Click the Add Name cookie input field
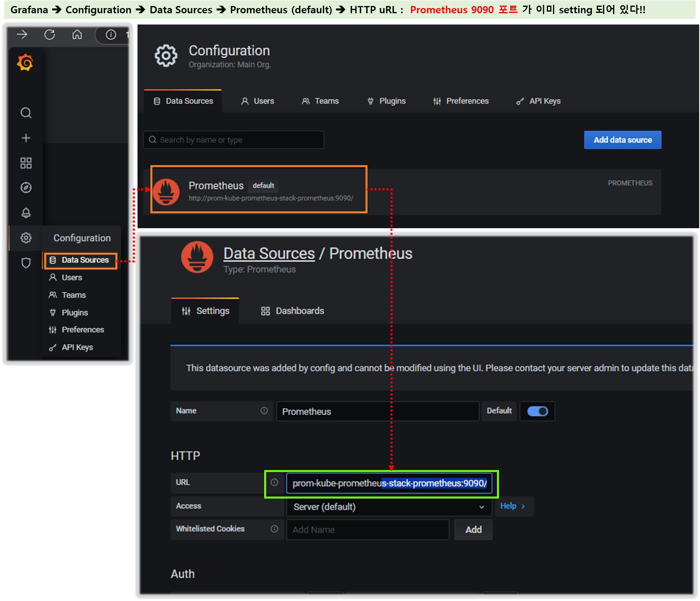 click(x=368, y=530)
